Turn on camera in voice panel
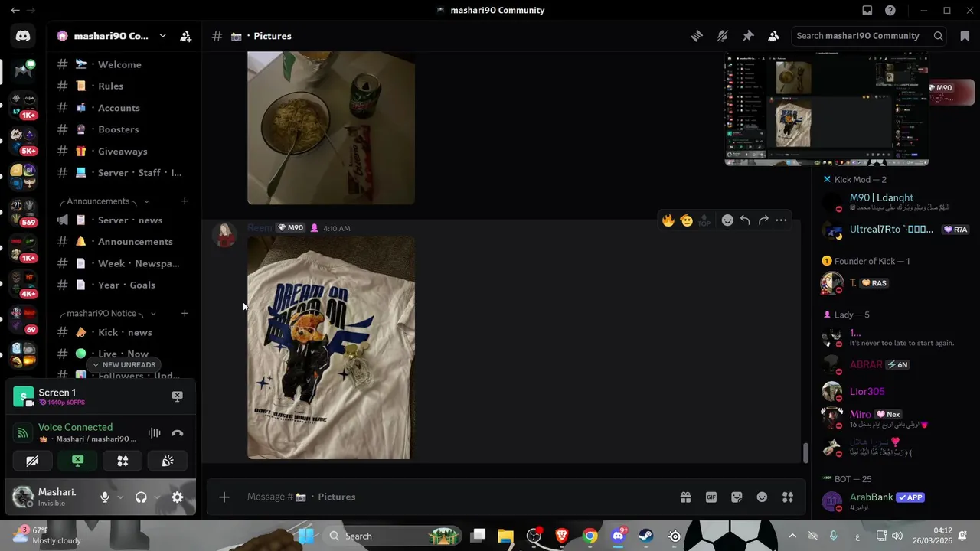 [32, 461]
